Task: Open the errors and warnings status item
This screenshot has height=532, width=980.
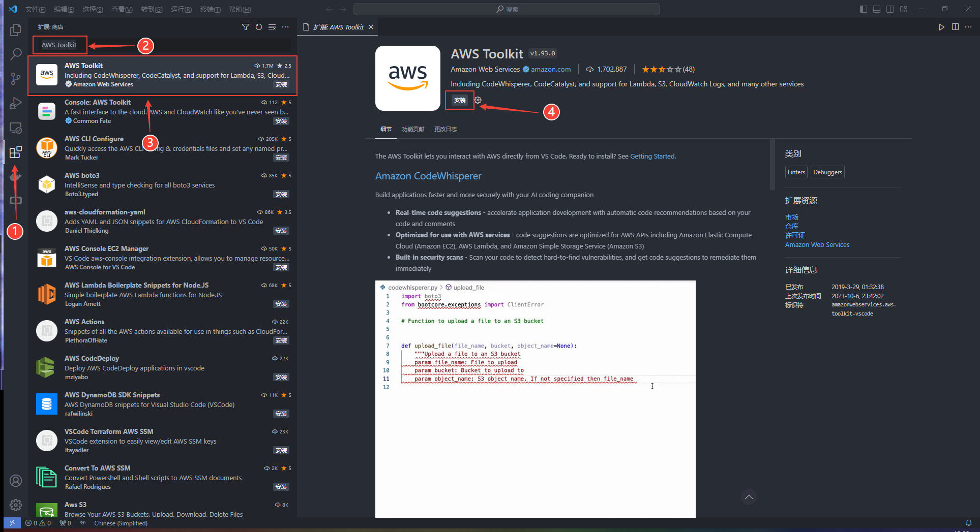Action: (38, 523)
